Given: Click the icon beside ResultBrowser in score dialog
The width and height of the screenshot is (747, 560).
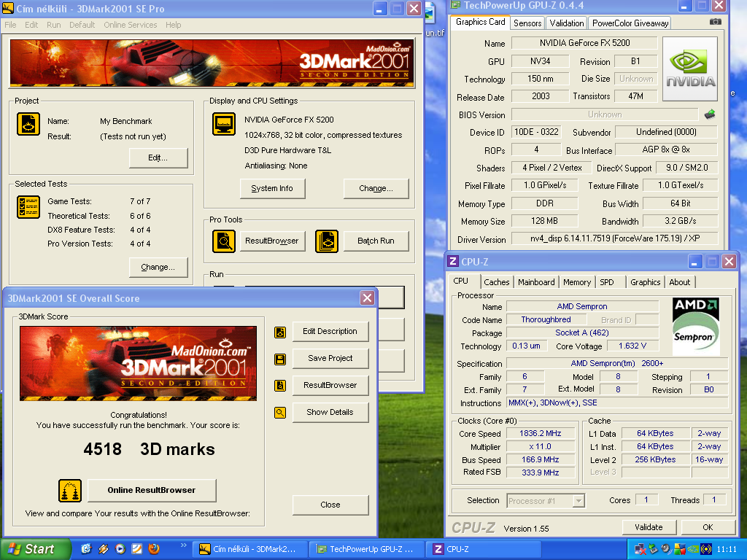Looking at the screenshot, I should (280, 386).
